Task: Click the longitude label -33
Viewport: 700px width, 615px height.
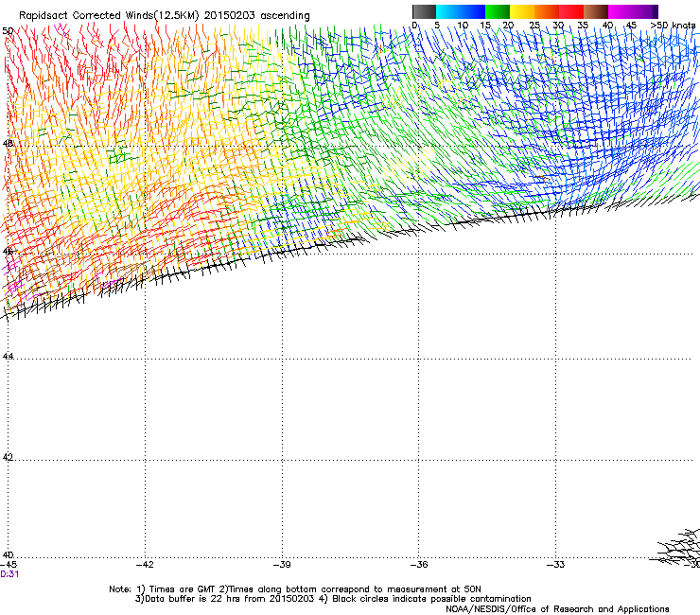Action: (x=555, y=565)
